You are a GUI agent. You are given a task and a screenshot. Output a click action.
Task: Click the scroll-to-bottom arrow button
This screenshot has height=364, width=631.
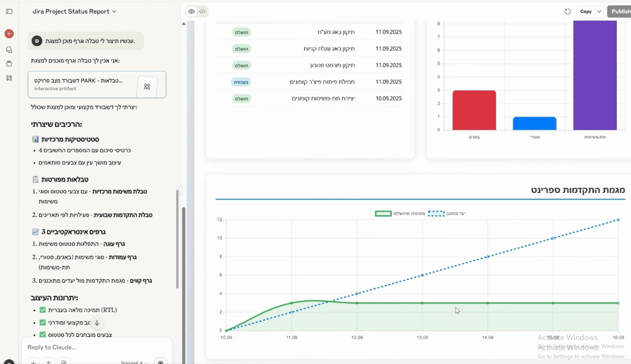(97, 323)
